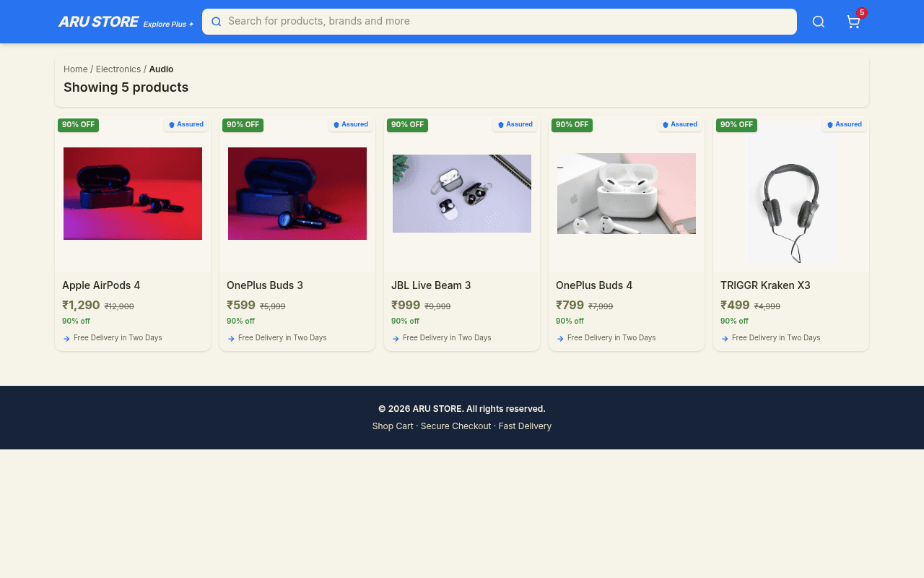Click 90% OFF tag on OnePlus Buds 4

[x=572, y=125]
